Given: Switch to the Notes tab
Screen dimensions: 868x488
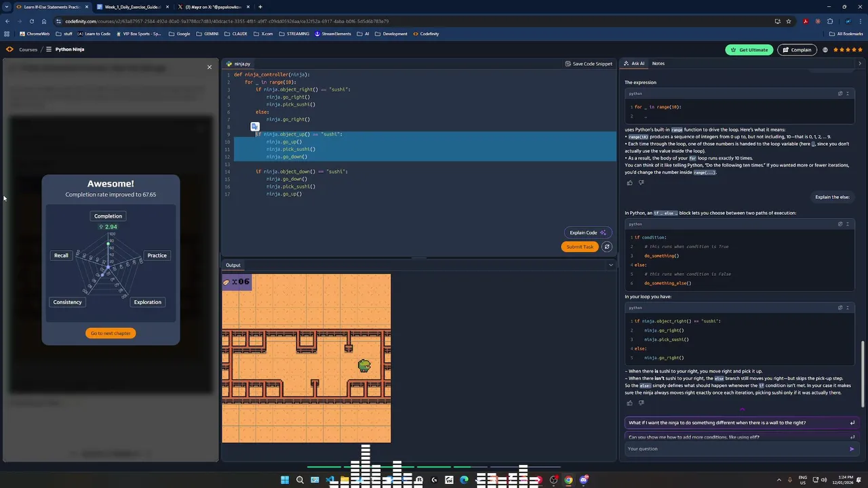Looking at the screenshot, I should click(658, 64).
